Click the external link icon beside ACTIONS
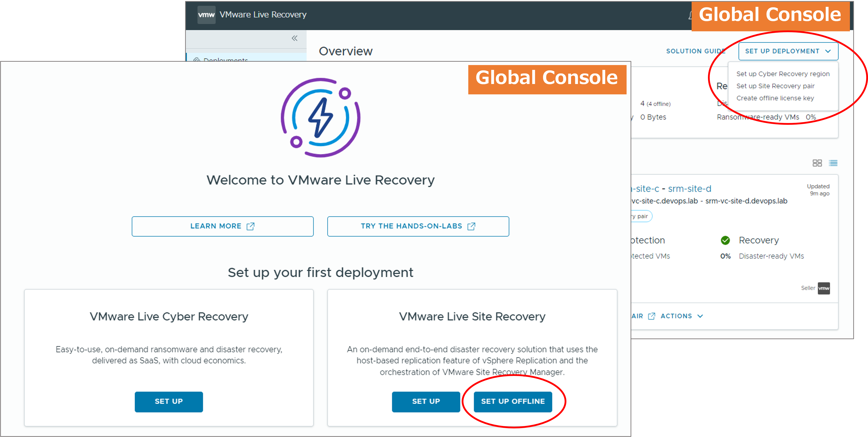Image resolution: width=868 pixels, height=437 pixels. click(x=652, y=316)
